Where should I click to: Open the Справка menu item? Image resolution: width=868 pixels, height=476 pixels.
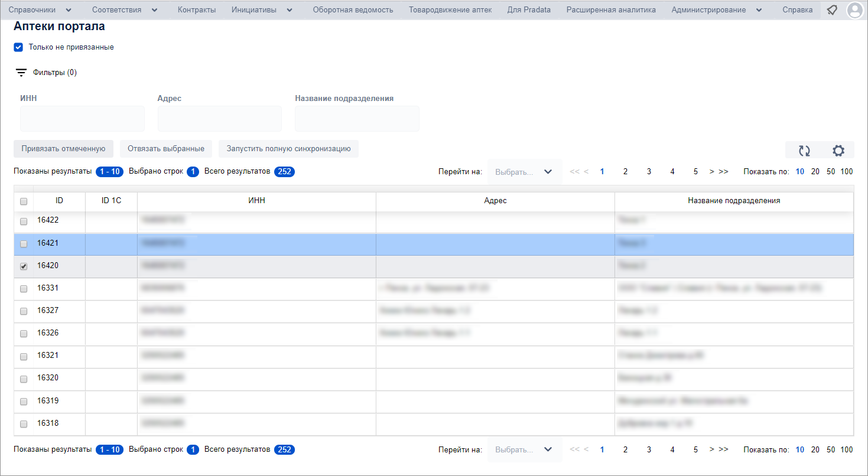click(797, 10)
